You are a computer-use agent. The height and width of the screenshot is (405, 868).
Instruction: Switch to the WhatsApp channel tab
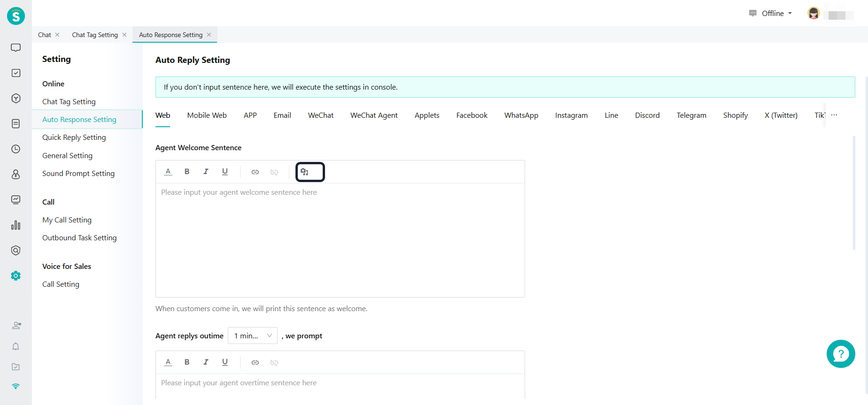(521, 115)
